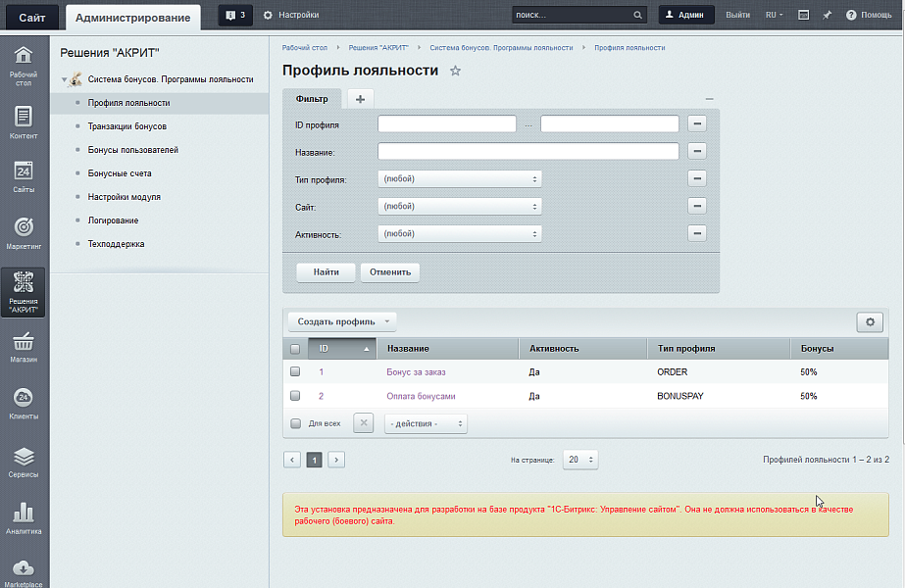905x588 pixels.
Task: Toggle the Для всех checkbox
Action: (295, 423)
